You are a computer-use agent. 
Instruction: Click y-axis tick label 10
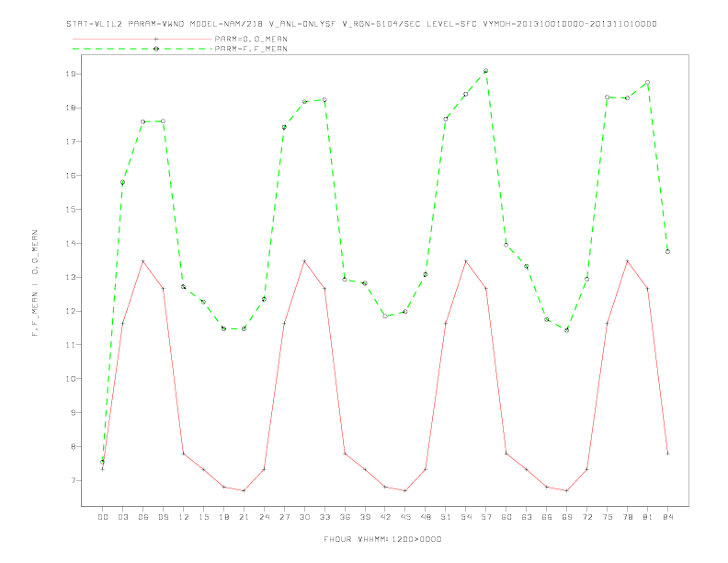[x=70, y=379]
